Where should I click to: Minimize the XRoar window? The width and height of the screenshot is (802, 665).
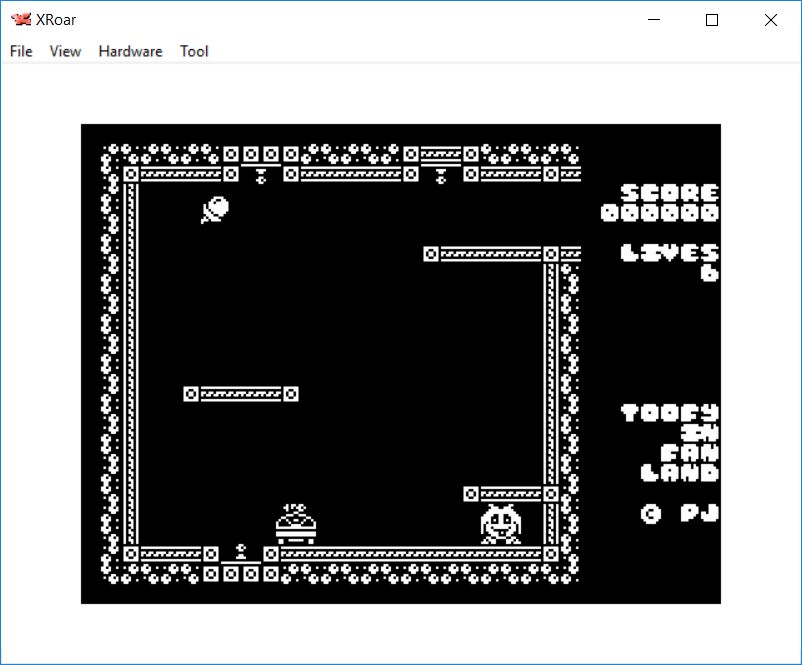(654, 20)
